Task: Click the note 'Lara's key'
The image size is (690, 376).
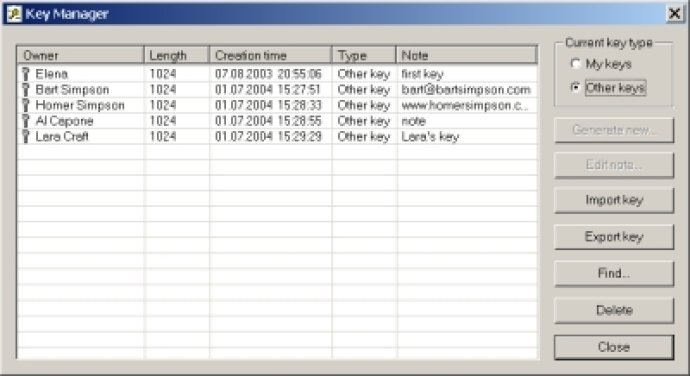Action: pyautogui.click(x=430, y=137)
